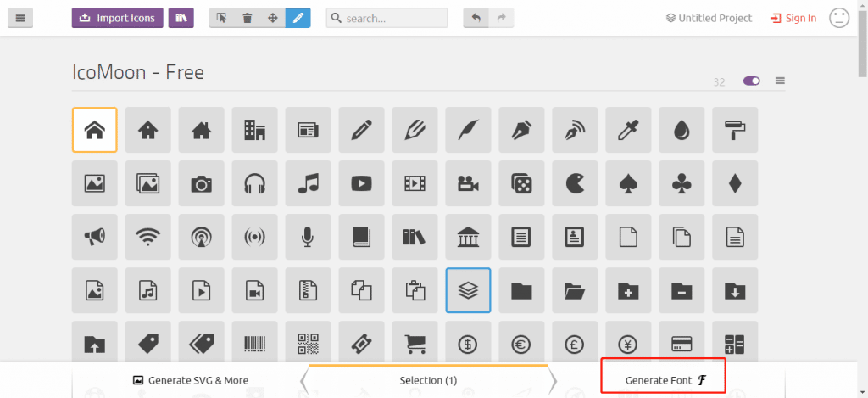
Task: Select the clubs suit icon
Action: [x=682, y=183]
